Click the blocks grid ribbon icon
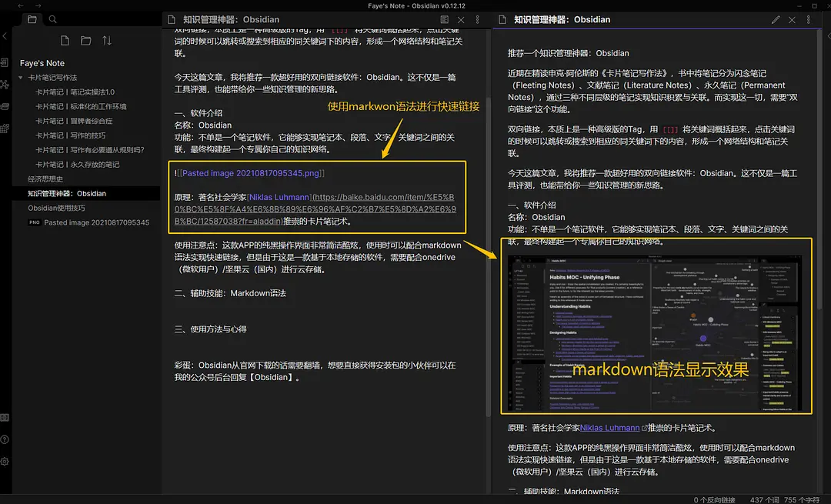Image resolution: width=831 pixels, height=504 pixels. [5, 129]
